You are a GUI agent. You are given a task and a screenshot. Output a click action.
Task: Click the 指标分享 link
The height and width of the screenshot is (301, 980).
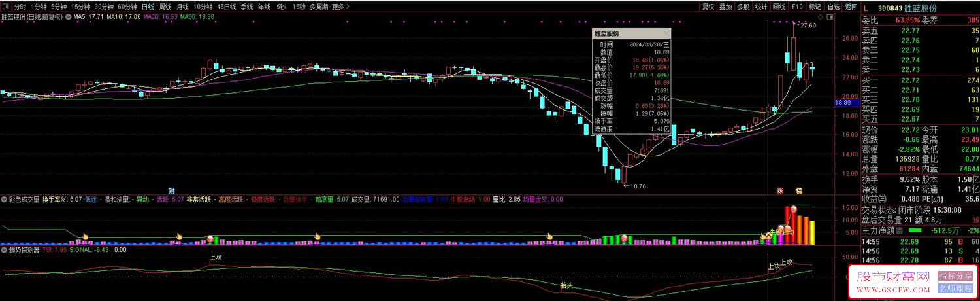pyautogui.click(x=956, y=276)
